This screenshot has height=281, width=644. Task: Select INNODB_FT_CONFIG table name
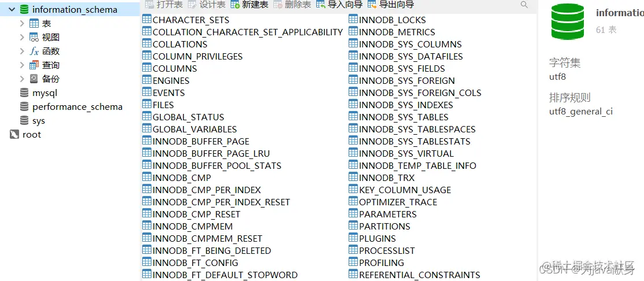195,263
